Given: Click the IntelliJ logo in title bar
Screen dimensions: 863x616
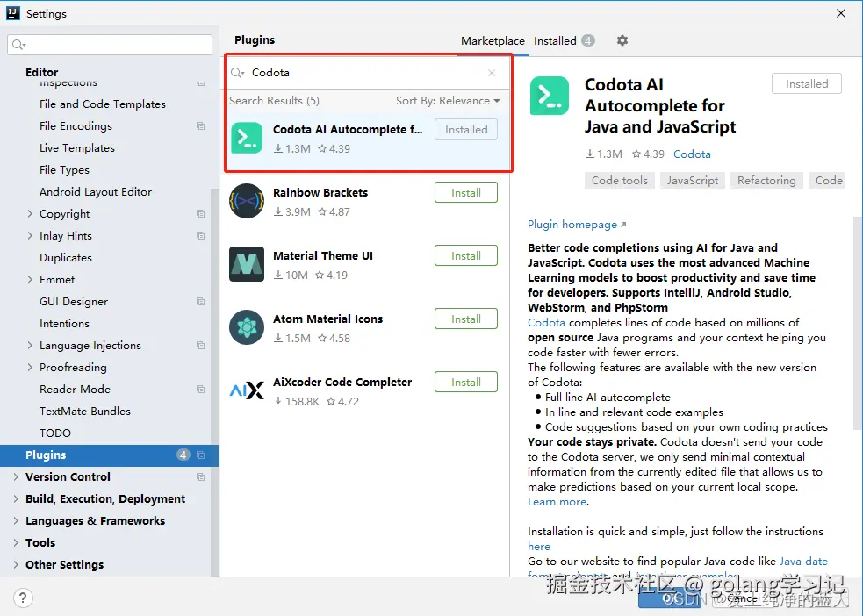Looking at the screenshot, I should click(13, 13).
